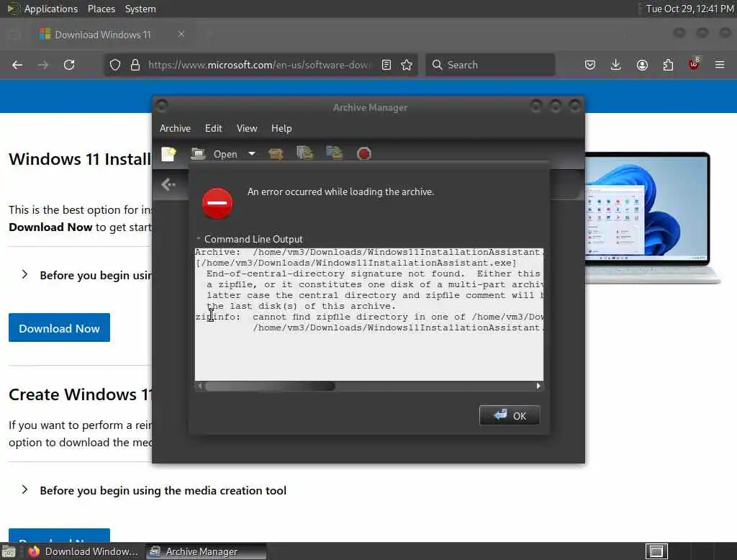
Task: Click the Firefox account icon
Action: pos(642,65)
